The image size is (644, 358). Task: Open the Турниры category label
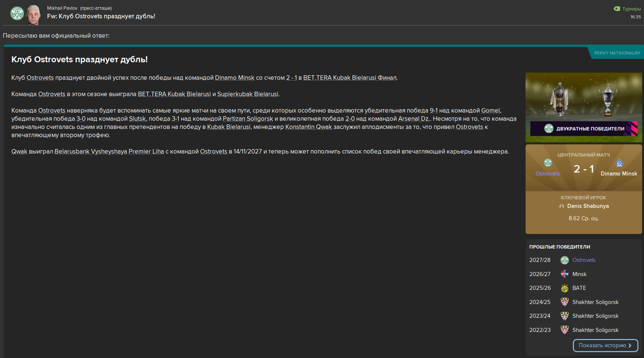point(631,9)
